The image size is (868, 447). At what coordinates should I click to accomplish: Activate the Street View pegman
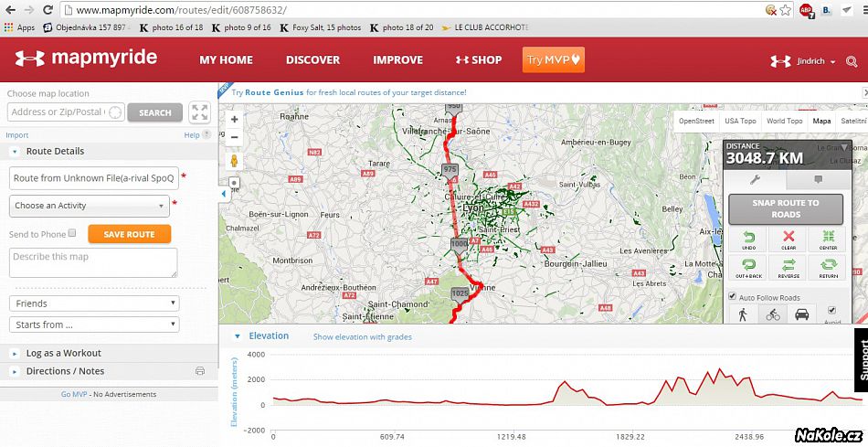(x=234, y=161)
